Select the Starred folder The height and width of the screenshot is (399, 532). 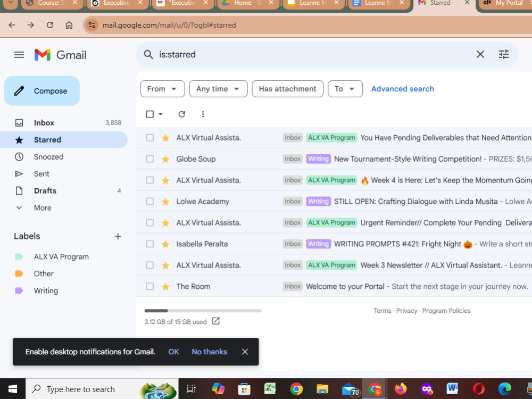(x=64, y=140)
